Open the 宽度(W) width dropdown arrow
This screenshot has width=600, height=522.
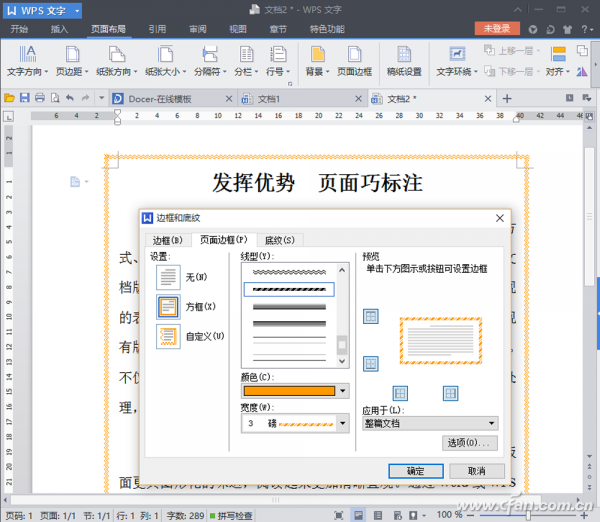click(343, 423)
